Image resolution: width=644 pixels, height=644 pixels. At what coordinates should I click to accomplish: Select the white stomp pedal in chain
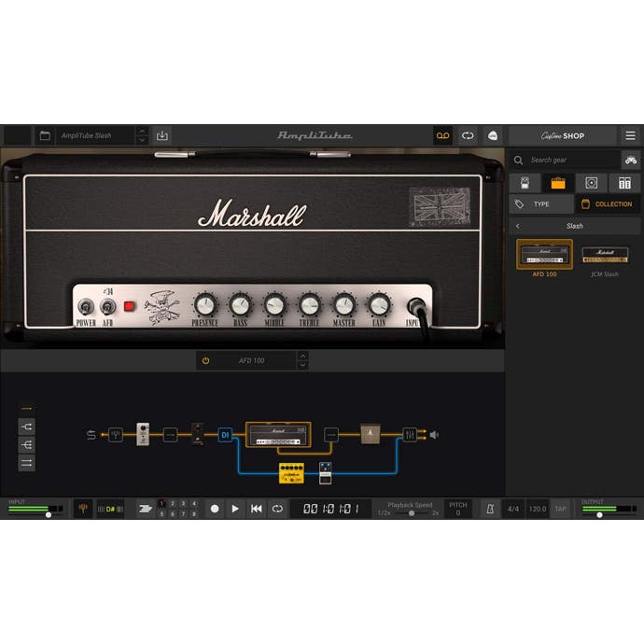point(143,434)
